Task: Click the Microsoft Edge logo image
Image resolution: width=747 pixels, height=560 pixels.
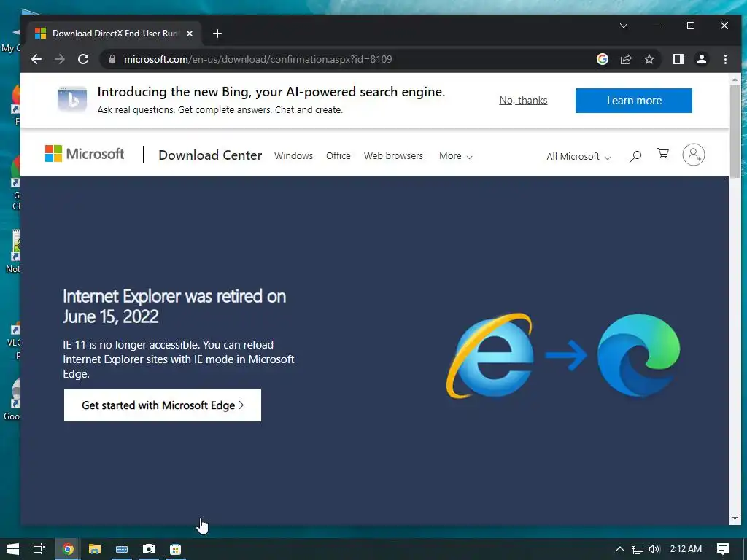Action: (x=639, y=355)
